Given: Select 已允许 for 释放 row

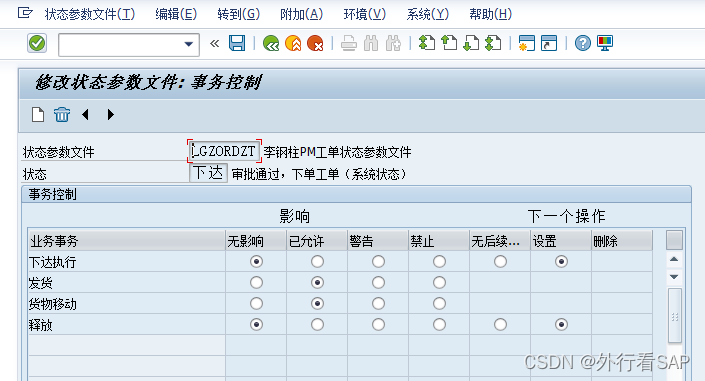Looking at the screenshot, I should point(317,324).
